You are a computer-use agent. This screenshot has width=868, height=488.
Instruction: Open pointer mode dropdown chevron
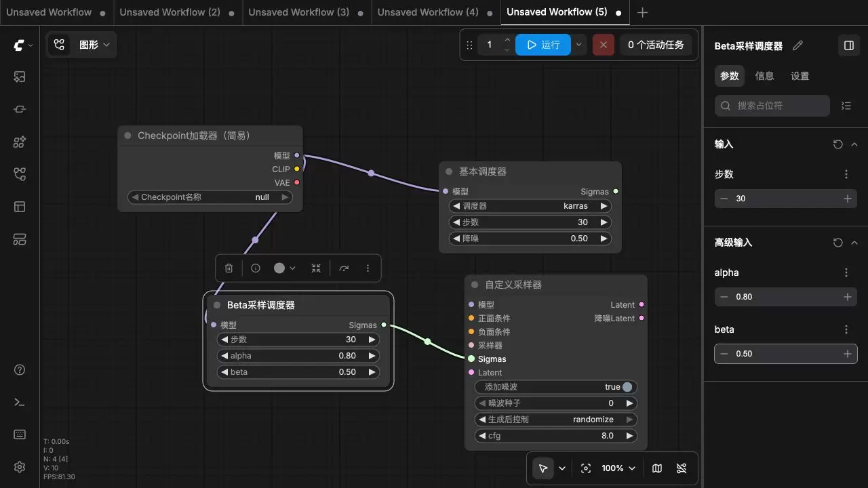tap(562, 468)
